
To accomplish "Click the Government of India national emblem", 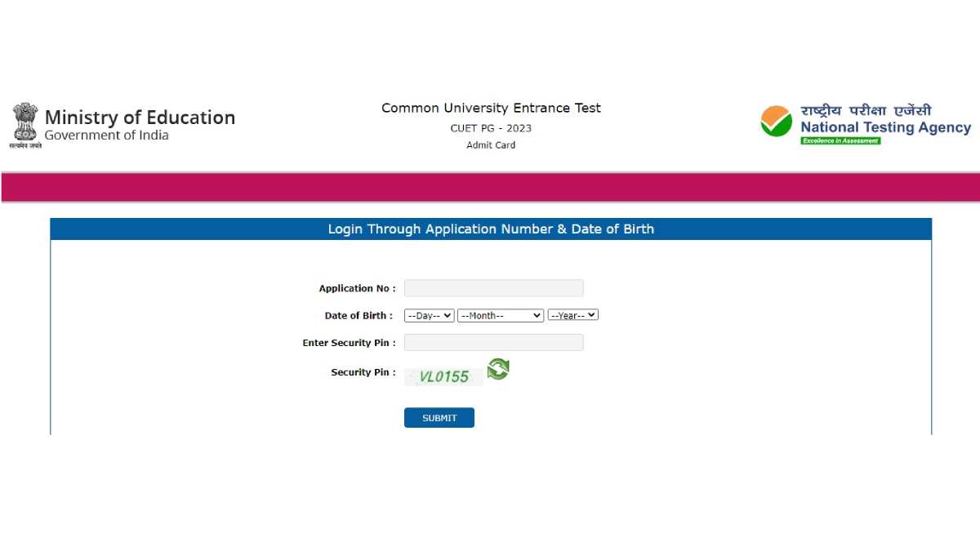I will point(24,122).
